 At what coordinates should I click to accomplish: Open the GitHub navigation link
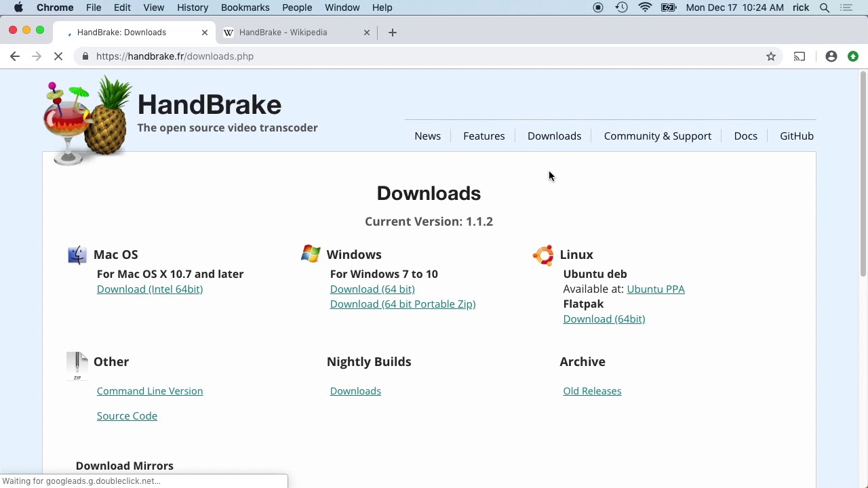tap(797, 136)
